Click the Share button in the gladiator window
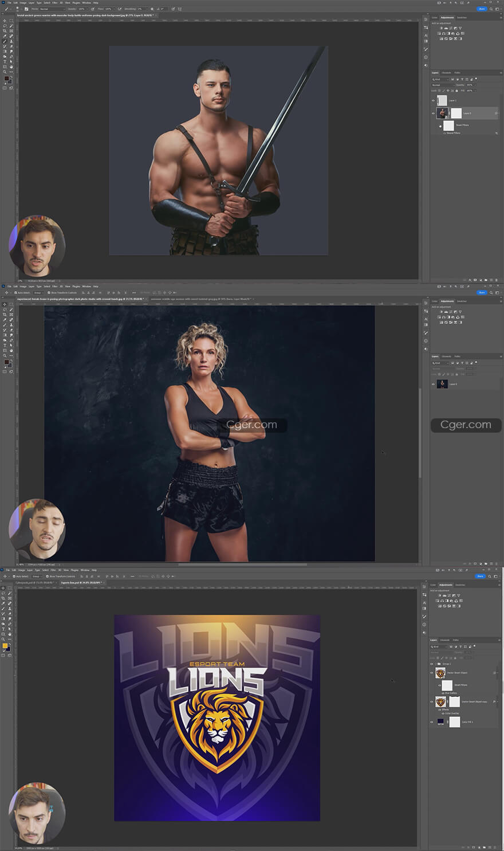Image resolution: width=504 pixels, height=851 pixels. click(x=482, y=9)
